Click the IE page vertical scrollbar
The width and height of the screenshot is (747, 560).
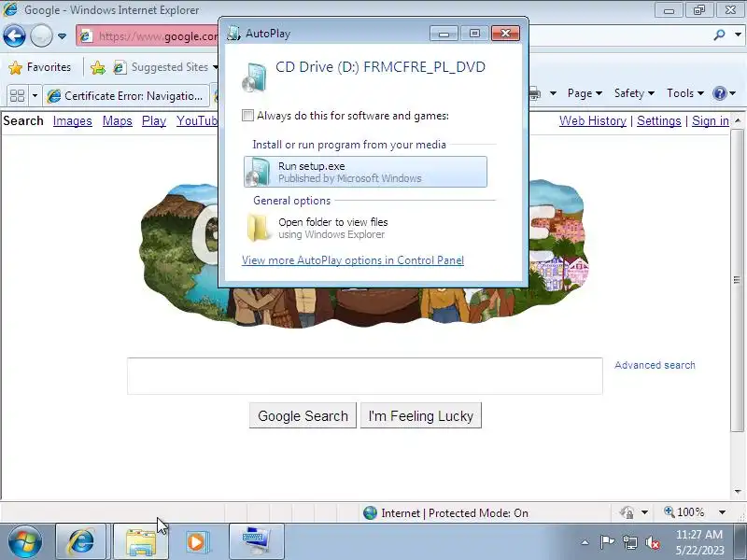(738, 279)
